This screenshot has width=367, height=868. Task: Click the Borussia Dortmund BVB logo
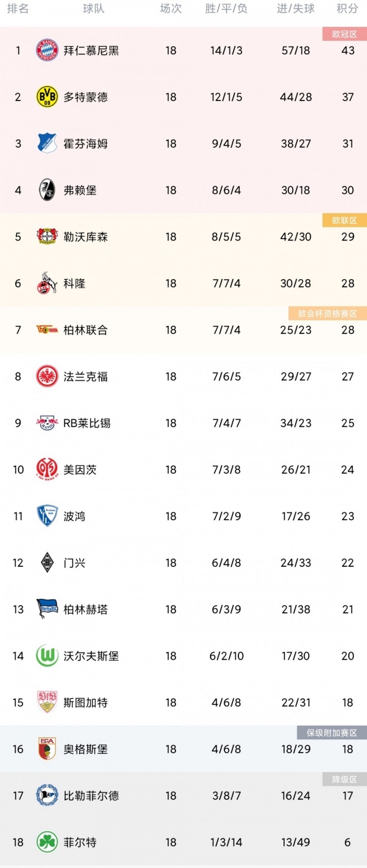pyautogui.click(x=47, y=97)
